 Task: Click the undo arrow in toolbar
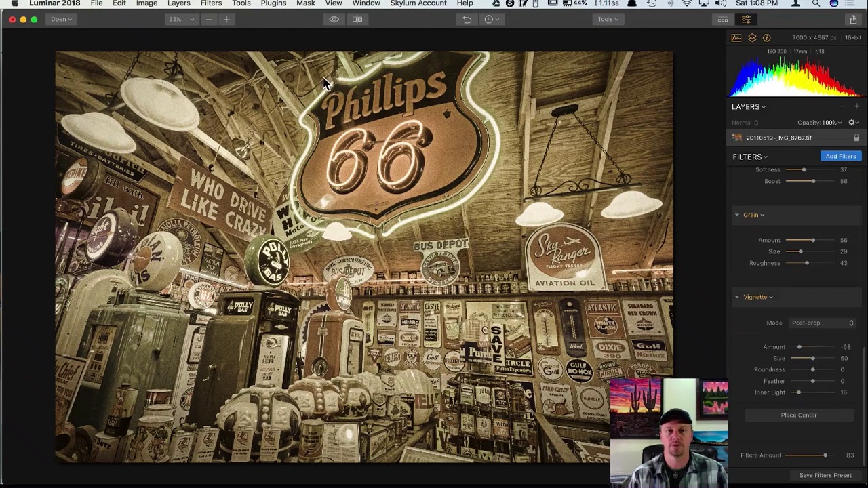click(467, 19)
